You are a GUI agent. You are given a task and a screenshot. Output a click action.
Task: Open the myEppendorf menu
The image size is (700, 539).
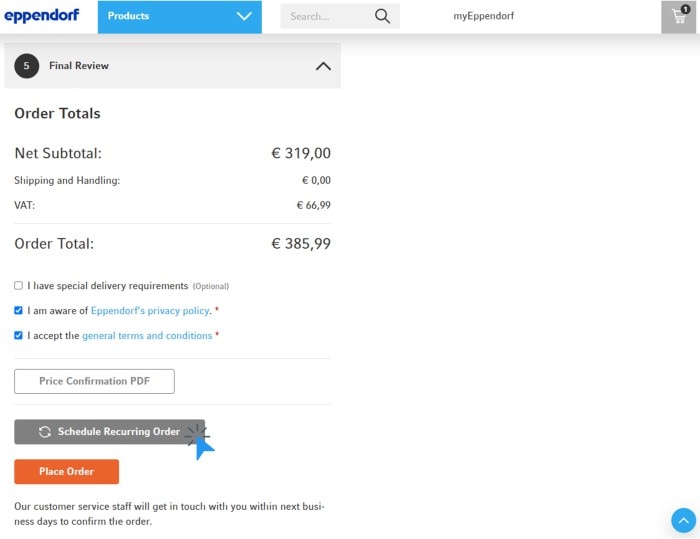tap(483, 16)
